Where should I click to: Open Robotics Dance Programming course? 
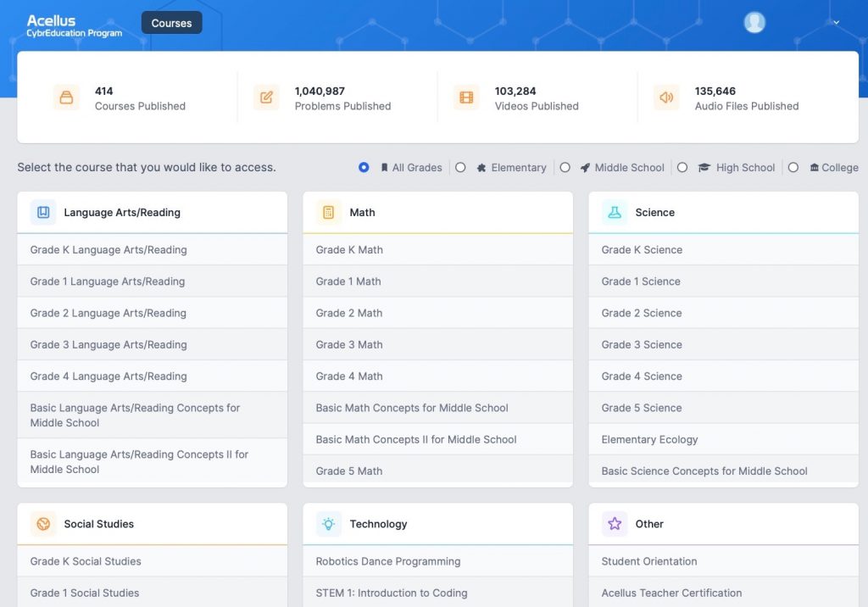tap(438, 561)
